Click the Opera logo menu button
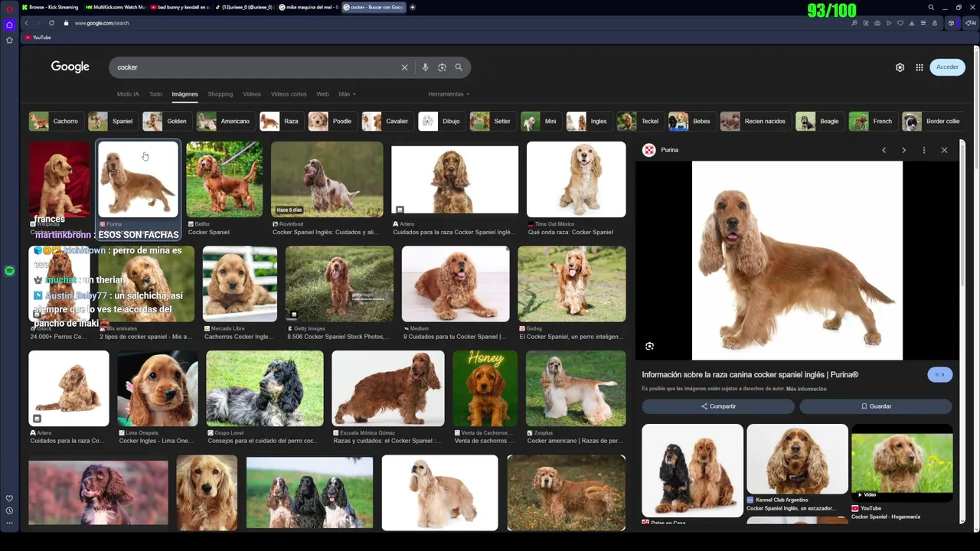980x551 pixels. [9, 8]
